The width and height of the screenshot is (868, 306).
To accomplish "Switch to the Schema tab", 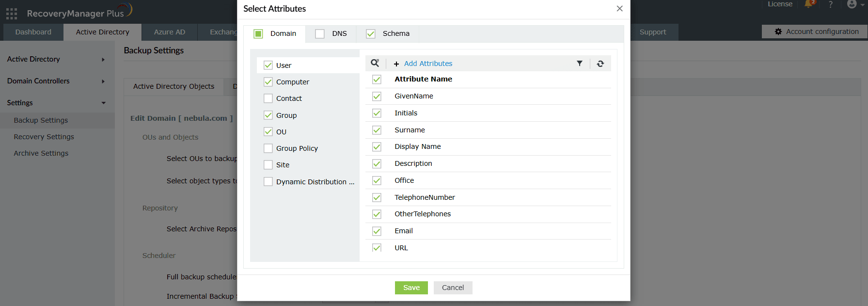I will (395, 33).
